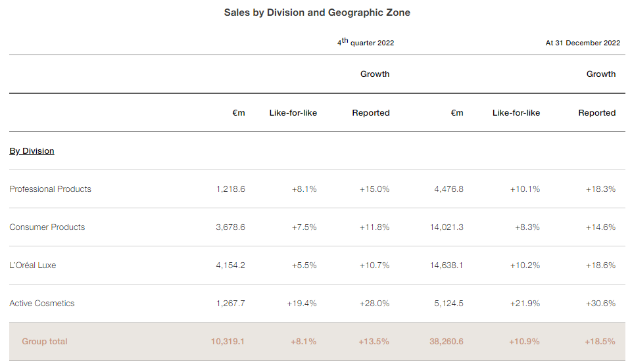630x364 pixels.
Task: Select the 10,319.1 Group total value
Action: pyautogui.click(x=228, y=342)
